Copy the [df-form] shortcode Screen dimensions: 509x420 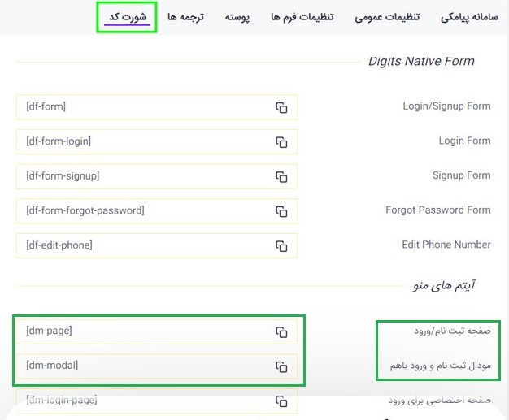pos(281,107)
